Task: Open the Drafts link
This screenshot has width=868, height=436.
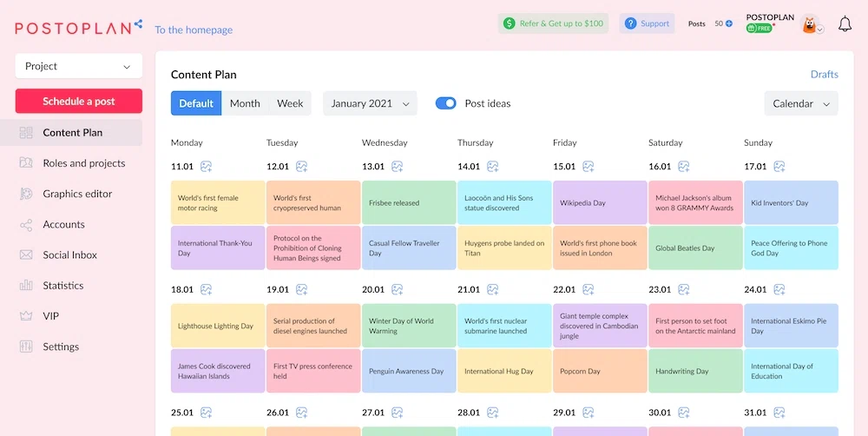Action: 824,75
